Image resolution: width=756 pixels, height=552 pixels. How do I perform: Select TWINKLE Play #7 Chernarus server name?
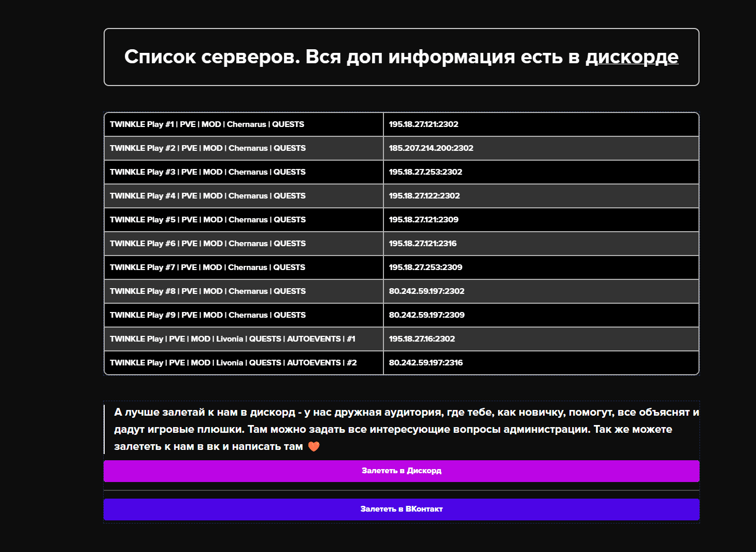(207, 267)
